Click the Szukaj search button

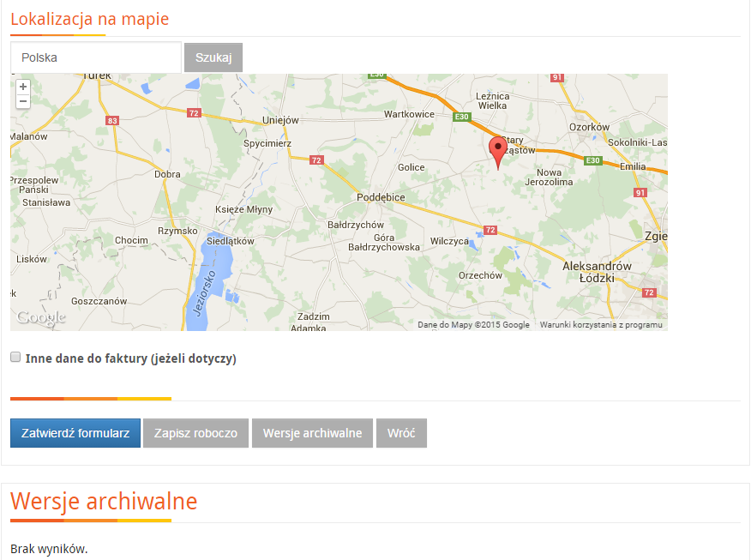click(213, 57)
